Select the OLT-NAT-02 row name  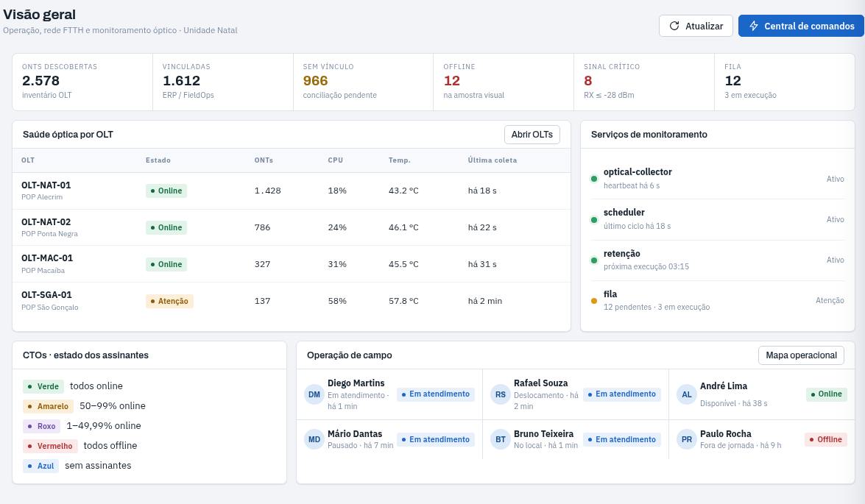tap(46, 221)
